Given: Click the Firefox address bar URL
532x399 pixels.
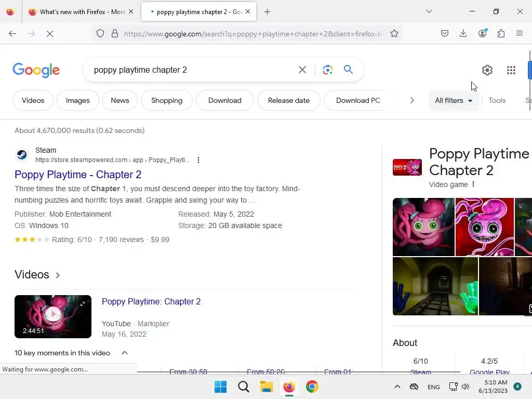Looking at the screenshot, I should click(253, 34).
